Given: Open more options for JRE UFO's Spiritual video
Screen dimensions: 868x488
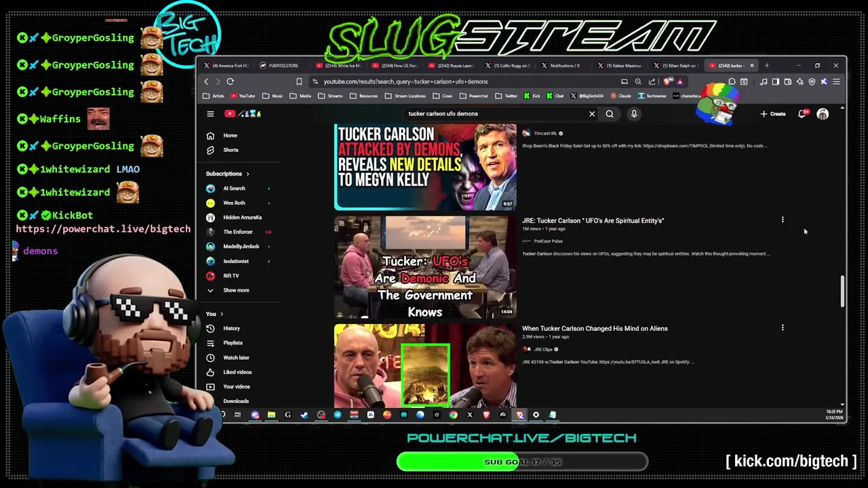Looking at the screenshot, I should tap(783, 220).
